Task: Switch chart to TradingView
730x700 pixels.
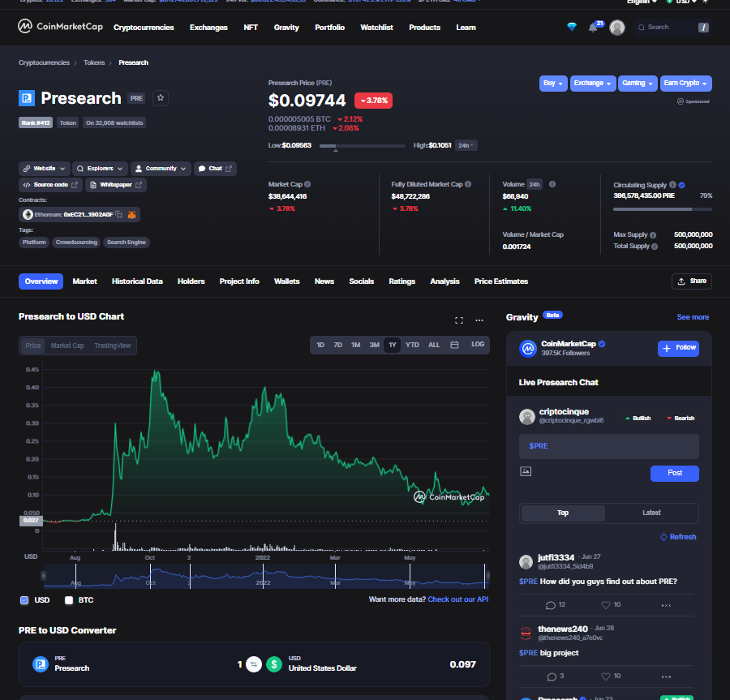Action: pyautogui.click(x=112, y=346)
